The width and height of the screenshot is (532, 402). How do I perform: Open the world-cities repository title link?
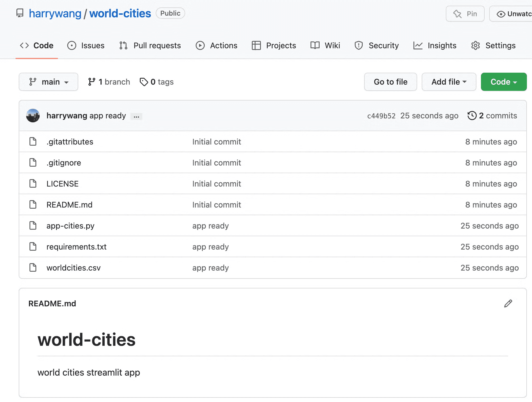point(120,13)
